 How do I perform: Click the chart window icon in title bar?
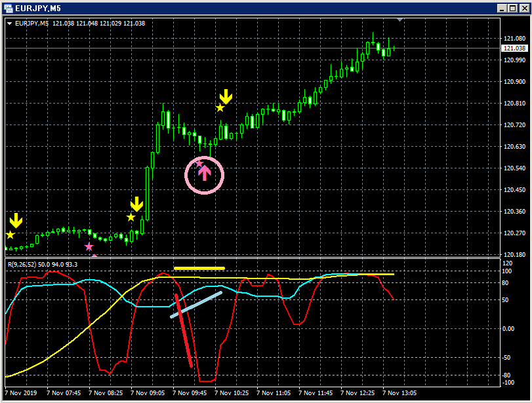[9, 8]
